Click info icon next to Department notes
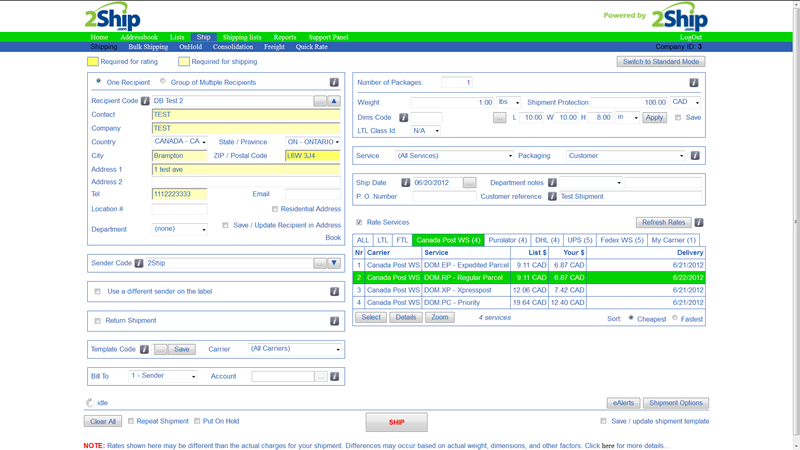 552,183
